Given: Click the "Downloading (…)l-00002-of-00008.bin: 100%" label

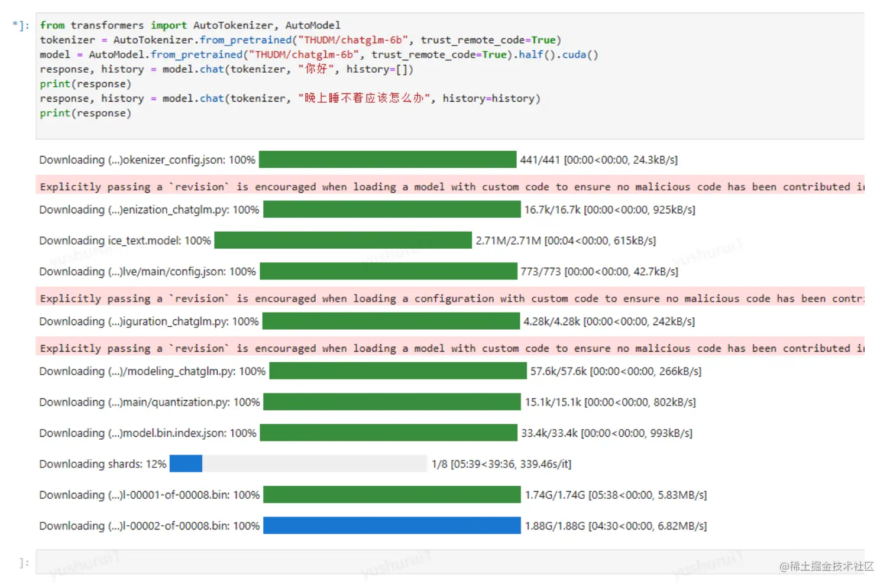Looking at the screenshot, I should point(150,526).
